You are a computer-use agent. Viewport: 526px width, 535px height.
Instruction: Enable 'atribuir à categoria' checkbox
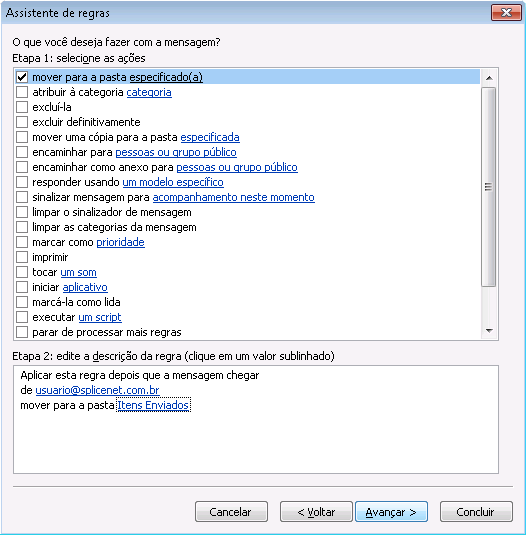[x=22, y=92]
